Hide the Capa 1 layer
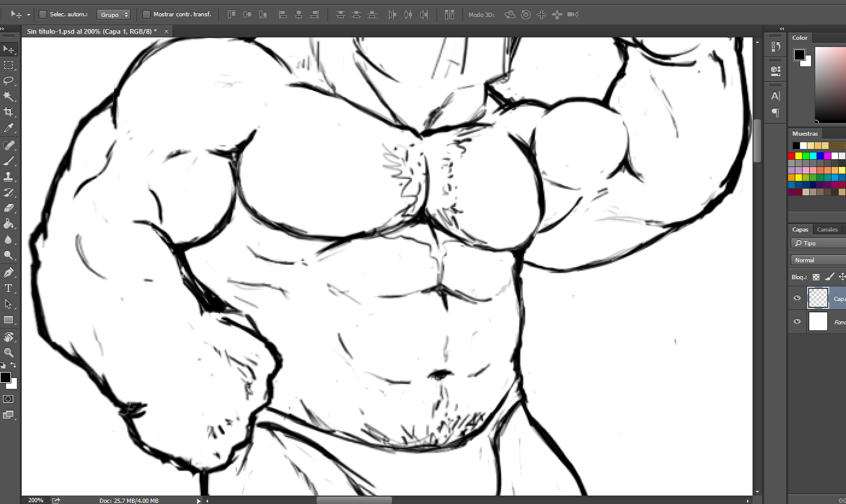This screenshot has height=504, width=846. click(797, 298)
